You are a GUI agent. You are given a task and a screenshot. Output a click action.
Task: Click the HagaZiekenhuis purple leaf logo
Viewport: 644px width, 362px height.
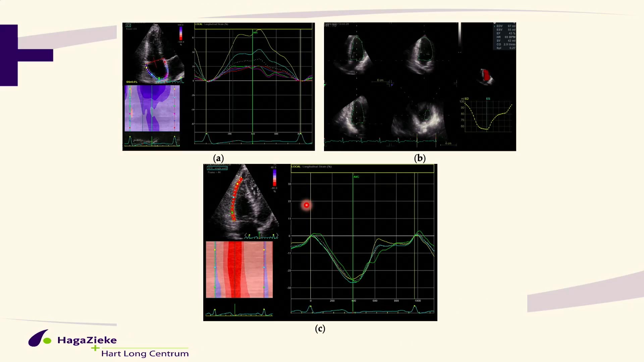40,338
